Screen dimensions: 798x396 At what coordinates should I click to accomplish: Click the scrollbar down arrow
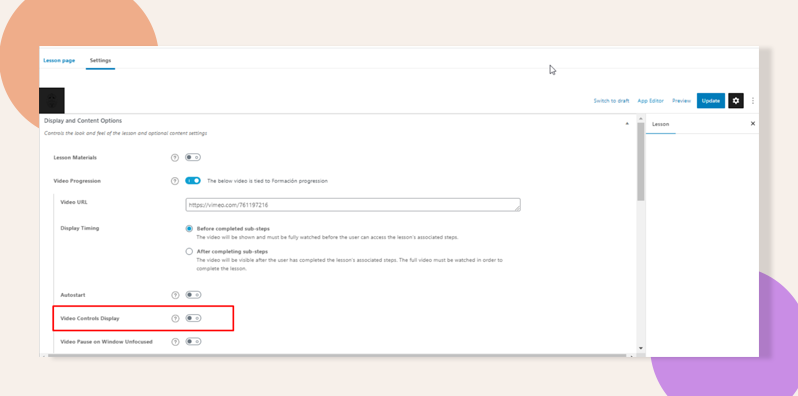click(640, 349)
